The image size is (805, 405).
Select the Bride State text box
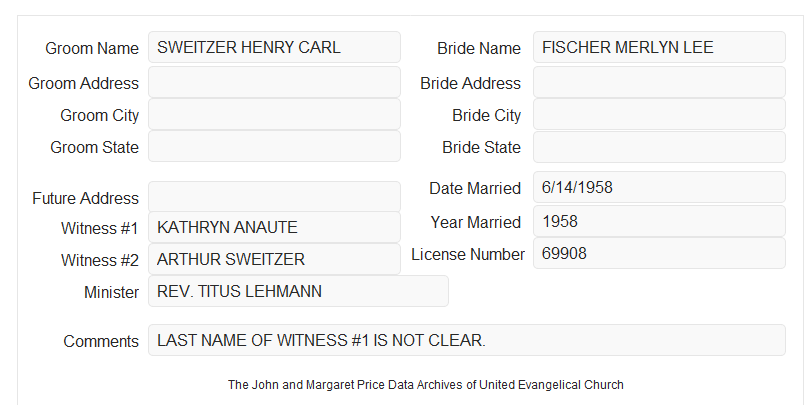point(659,147)
